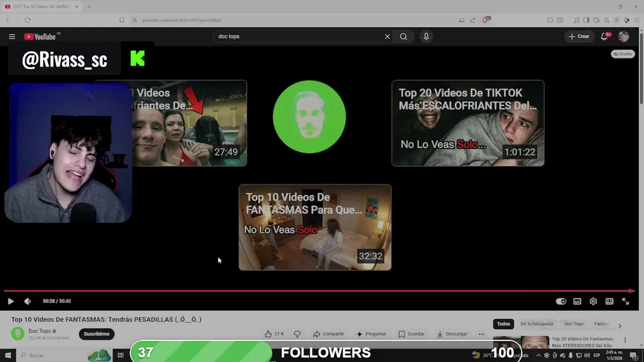The image size is (644, 362).
Task: Open the taskbar volume icon
Action: 587,355
